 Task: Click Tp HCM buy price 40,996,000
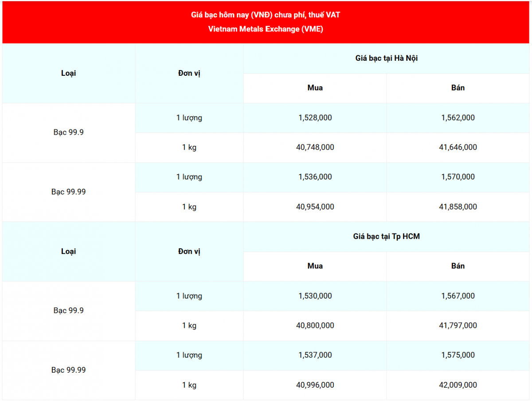[x=315, y=385]
